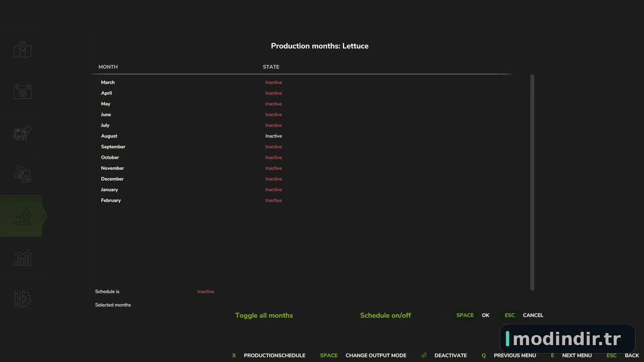Click the enter key icon beside Deactivate
This screenshot has width=644, height=362.
pyautogui.click(x=424, y=355)
